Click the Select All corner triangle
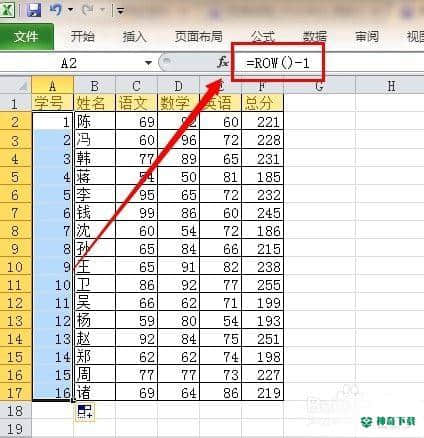 point(23,87)
